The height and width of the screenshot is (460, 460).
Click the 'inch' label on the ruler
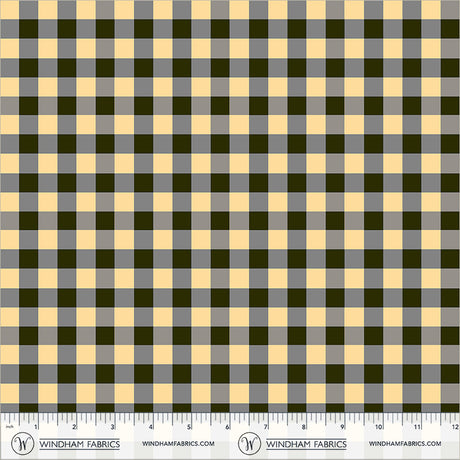click(9, 426)
